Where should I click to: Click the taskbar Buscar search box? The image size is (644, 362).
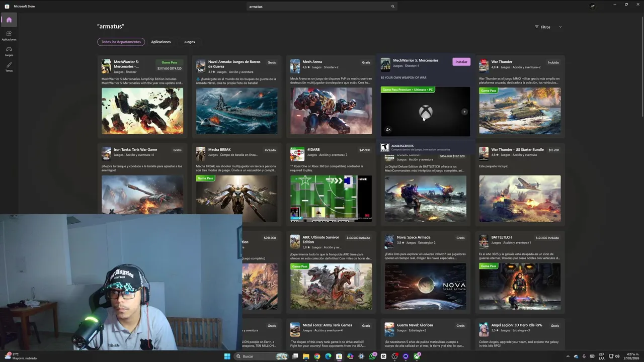(x=262, y=356)
